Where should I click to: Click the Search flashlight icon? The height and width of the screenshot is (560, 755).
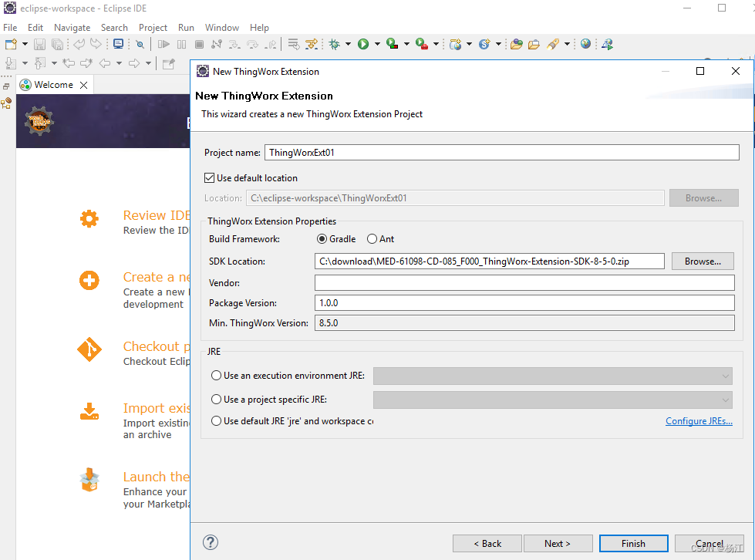point(553,44)
